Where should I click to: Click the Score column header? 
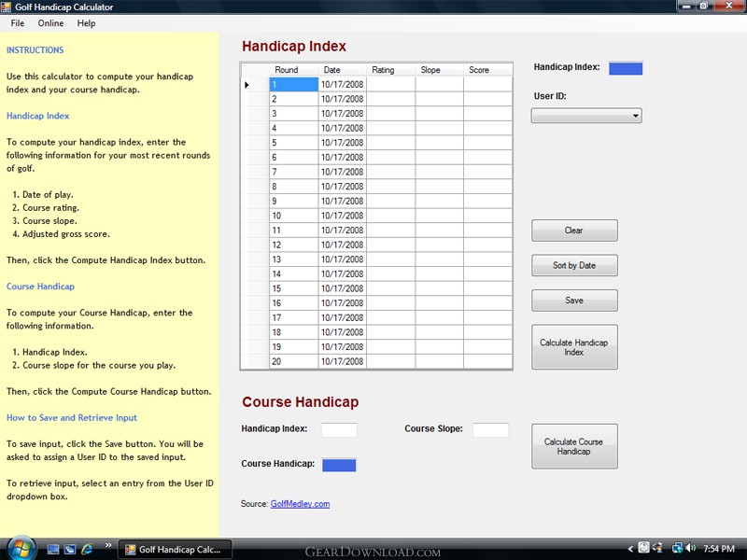pyautogui.click(x=487, y=70)
